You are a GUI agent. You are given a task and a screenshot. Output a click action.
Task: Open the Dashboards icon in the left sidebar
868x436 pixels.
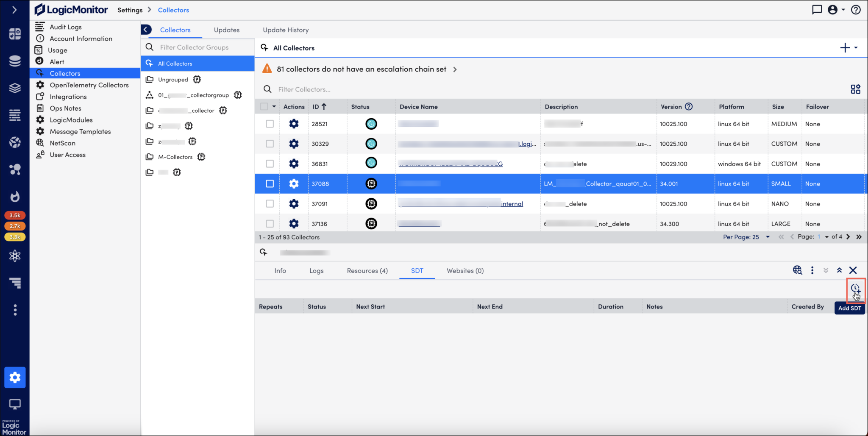coord(15,33)
